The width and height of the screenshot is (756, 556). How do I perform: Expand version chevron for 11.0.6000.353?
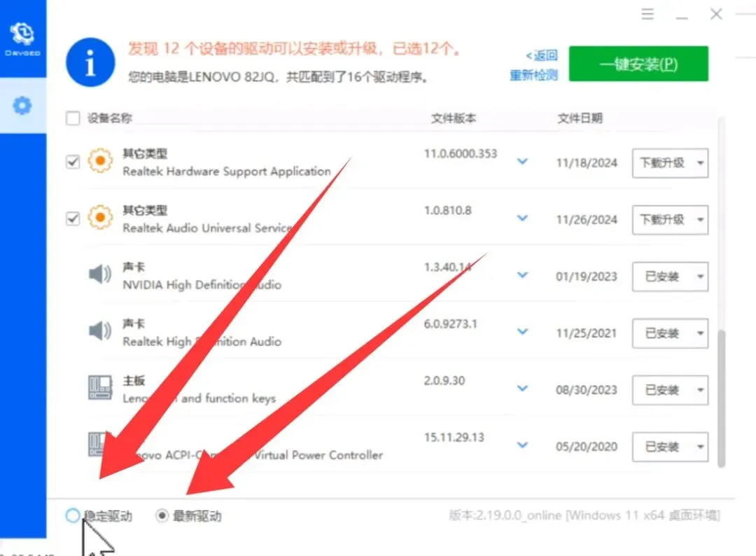point(522,161)
